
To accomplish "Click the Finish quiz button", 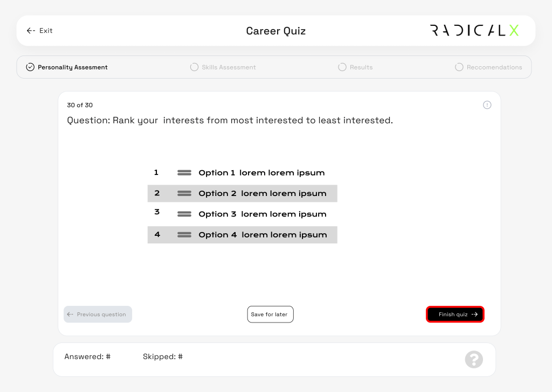I will [455, 314].
